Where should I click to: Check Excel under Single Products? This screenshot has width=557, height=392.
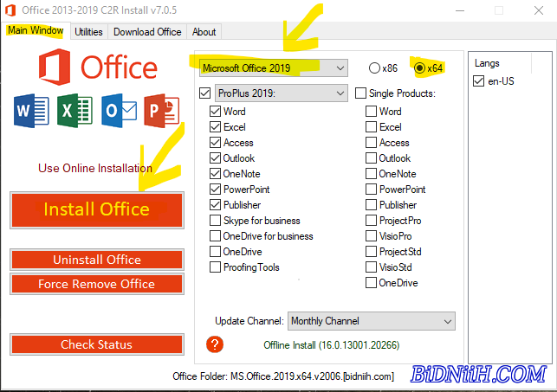pyautogui.click(x=372, y=127)
